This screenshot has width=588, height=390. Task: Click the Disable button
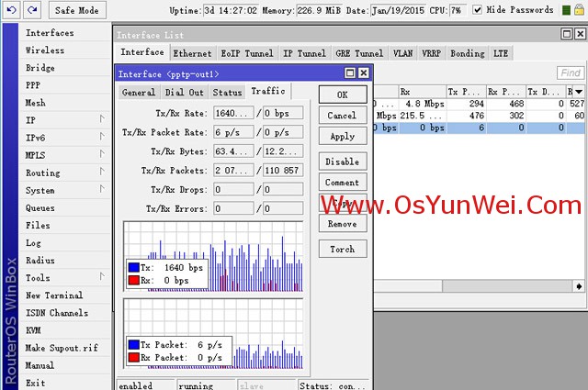342,162
